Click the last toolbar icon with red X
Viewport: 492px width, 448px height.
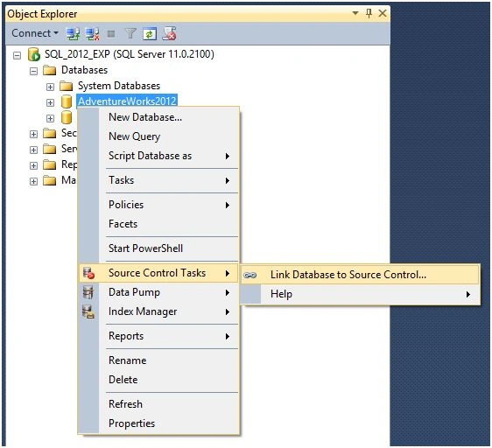170,33
